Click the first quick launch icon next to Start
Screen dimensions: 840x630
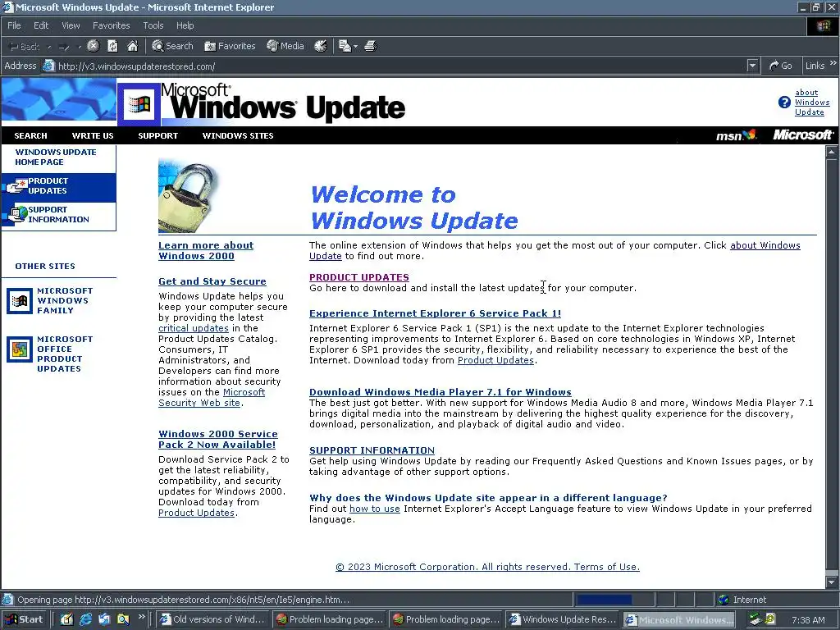click(66, 619)
